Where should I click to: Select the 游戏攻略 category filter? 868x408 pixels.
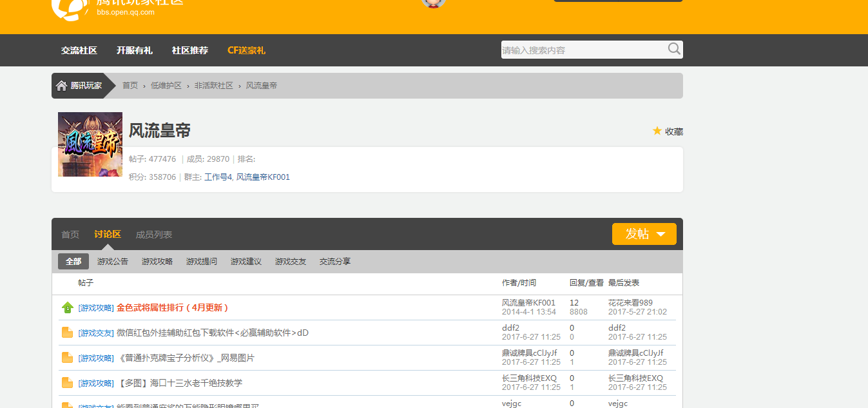pos(157,261)
